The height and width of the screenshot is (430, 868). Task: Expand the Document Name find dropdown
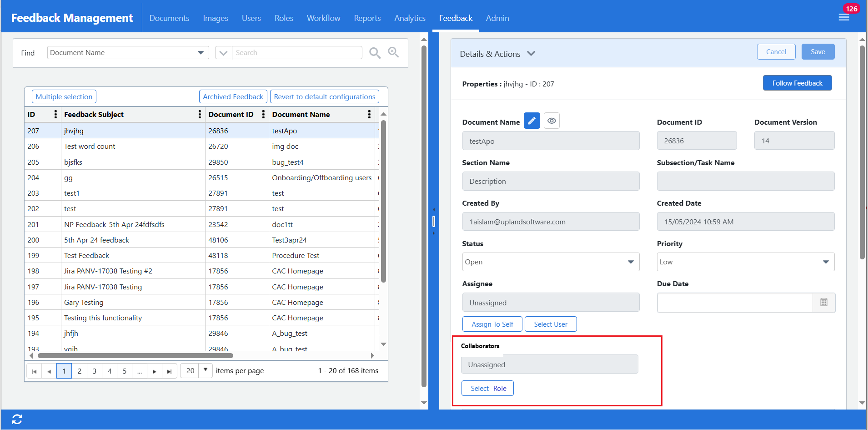click(x=201, y=53)
